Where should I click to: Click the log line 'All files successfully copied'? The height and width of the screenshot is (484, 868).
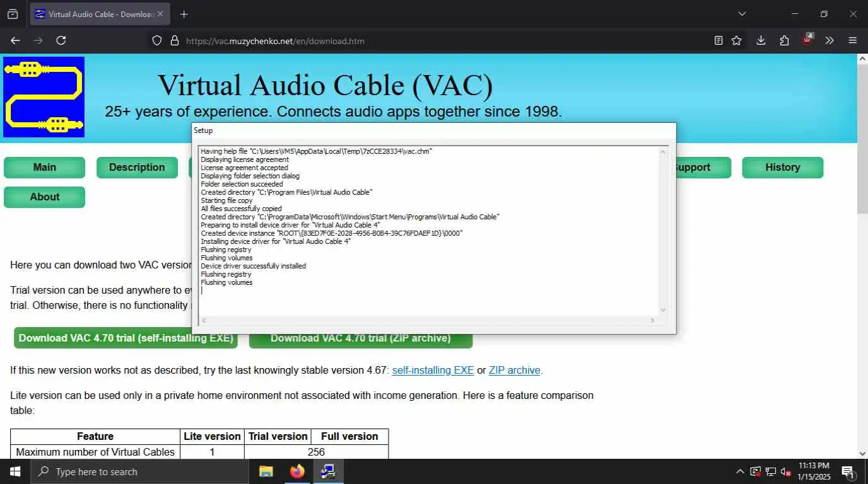241,209
